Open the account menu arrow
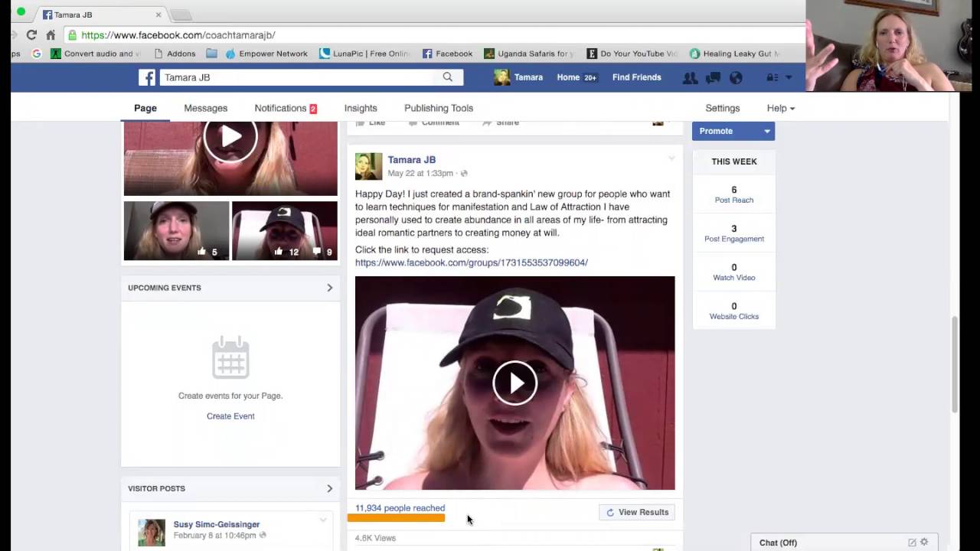980x551 pixels. (x=789, y=77)
